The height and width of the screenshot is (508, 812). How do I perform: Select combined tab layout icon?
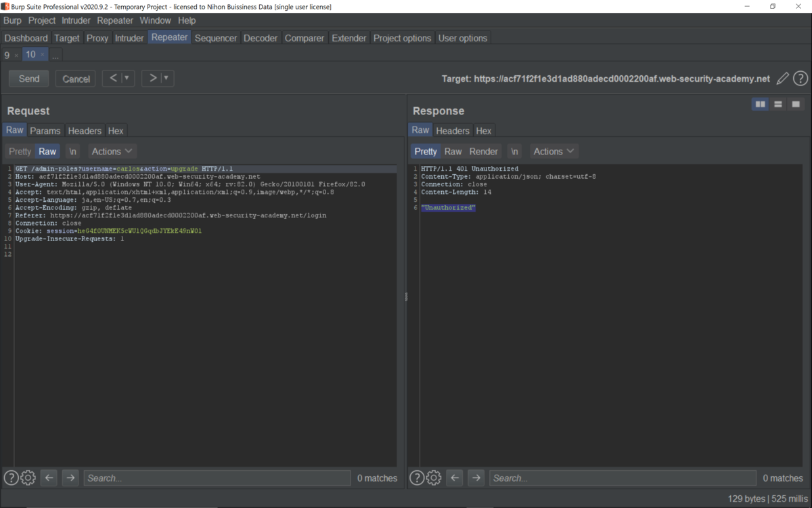pos(796,104)
